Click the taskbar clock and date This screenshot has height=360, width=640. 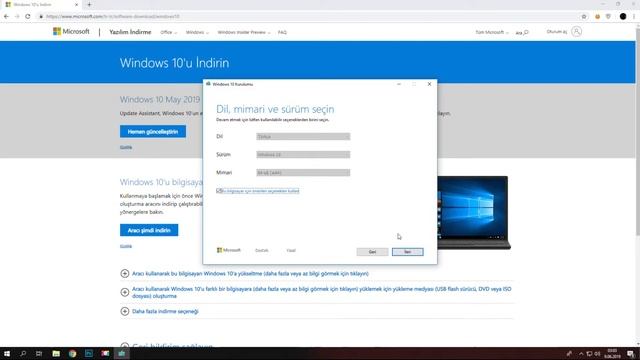click(612, 353)
